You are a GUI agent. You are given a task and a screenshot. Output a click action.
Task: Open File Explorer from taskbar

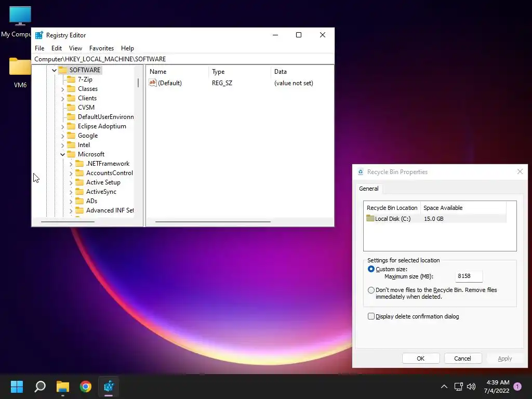coord(63,386)
